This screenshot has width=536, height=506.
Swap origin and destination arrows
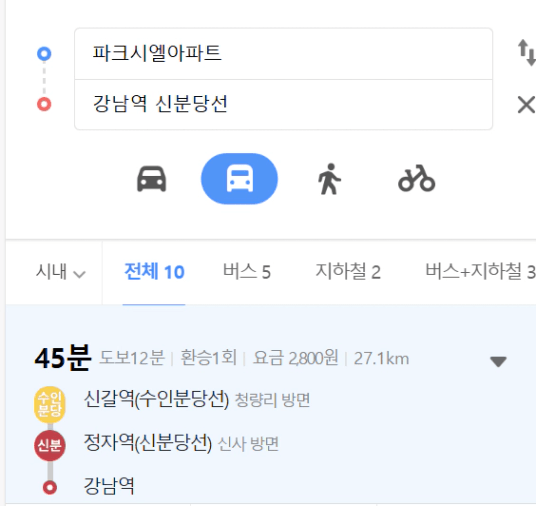pos(526,53)
